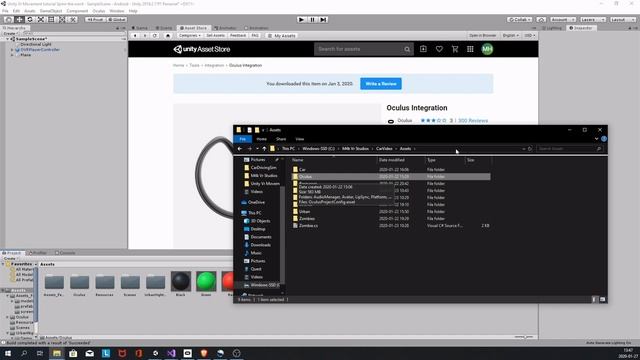This screenshot has width=640, height=360.
Task: Open the Account dropdown
Action: tap(562, 20)
